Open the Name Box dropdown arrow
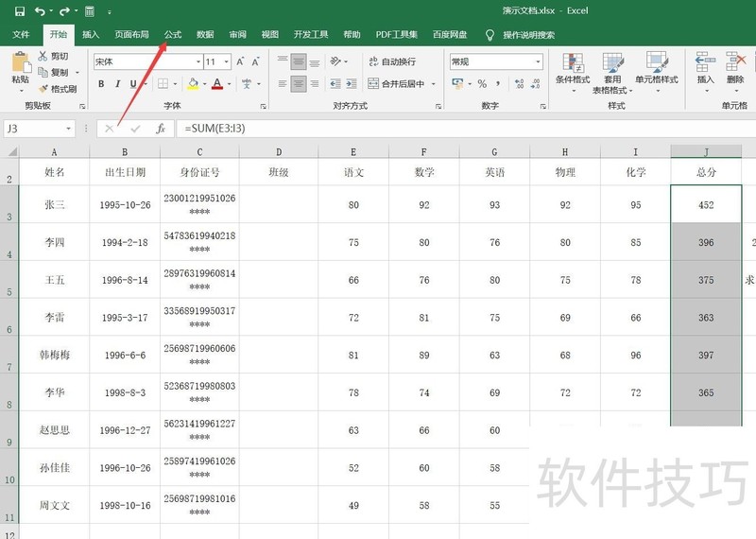 [x=69, y=129]
